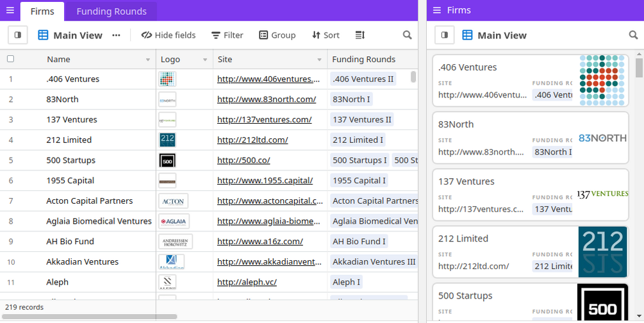Screen dimensions: 644x323
Task: Click 500 Startups I funding round chip
Action: tap(359, 160)
